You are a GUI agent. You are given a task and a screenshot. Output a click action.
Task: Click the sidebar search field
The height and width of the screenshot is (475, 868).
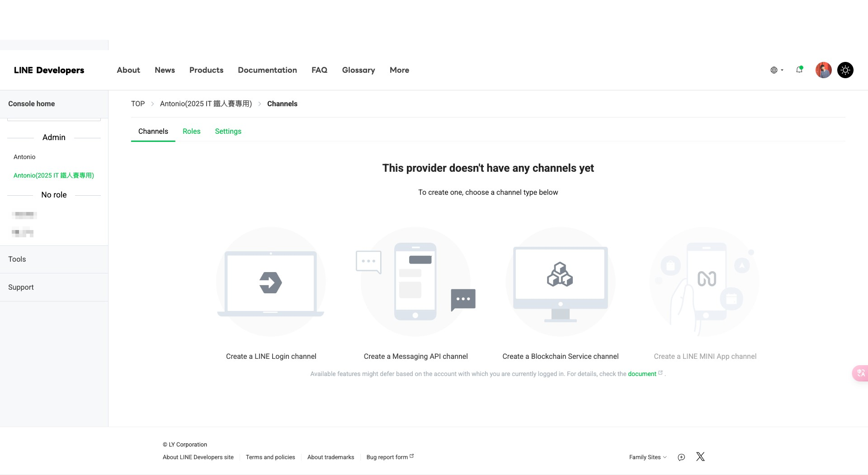tap(54, 119)
